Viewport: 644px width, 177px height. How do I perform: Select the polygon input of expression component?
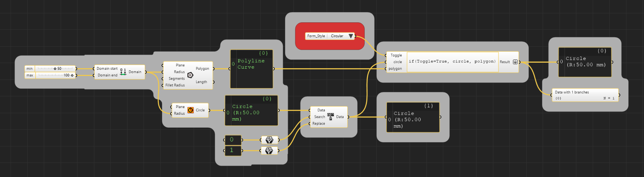[395, 69]
